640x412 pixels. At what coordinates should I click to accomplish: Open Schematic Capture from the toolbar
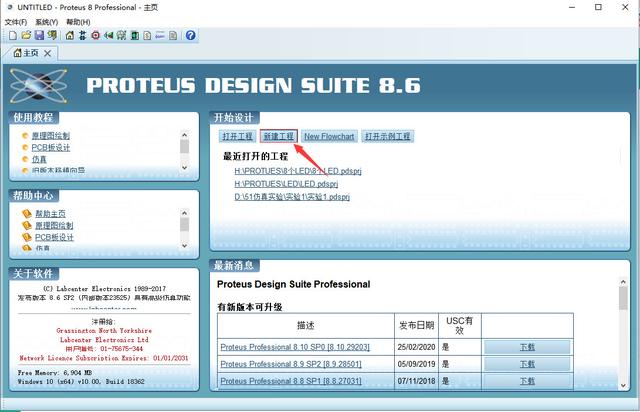(82, 36)
